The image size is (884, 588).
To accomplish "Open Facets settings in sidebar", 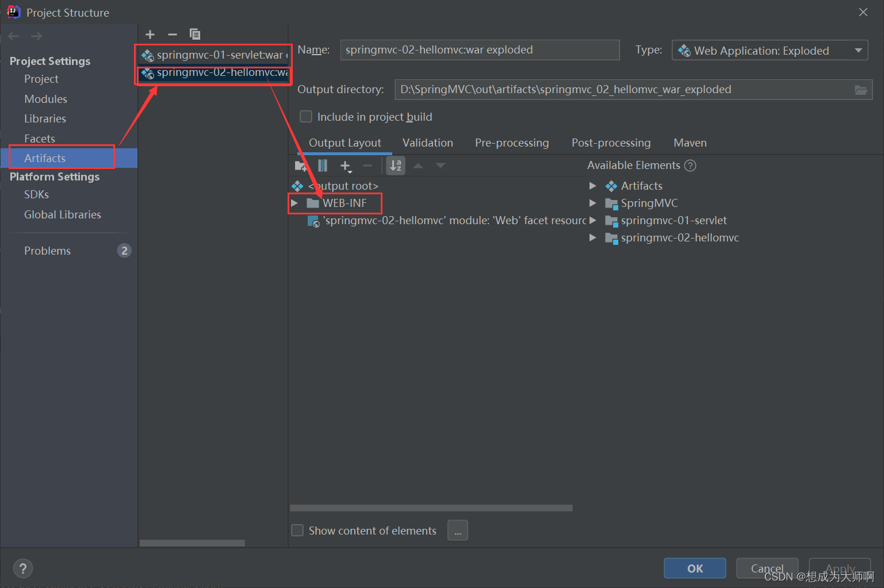I will point(40,139).
